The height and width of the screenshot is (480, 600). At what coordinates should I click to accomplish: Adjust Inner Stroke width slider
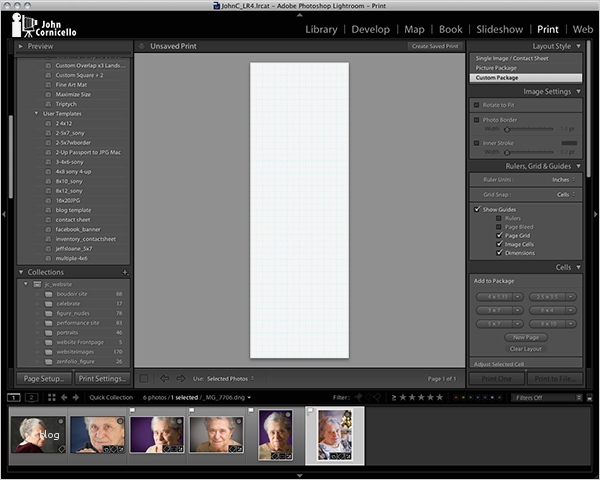(507, 152)
